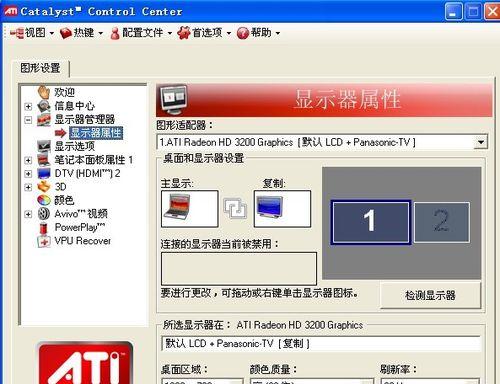Click the large ATI logo
The image size is (500, 384).
click(x=85, y=363)
